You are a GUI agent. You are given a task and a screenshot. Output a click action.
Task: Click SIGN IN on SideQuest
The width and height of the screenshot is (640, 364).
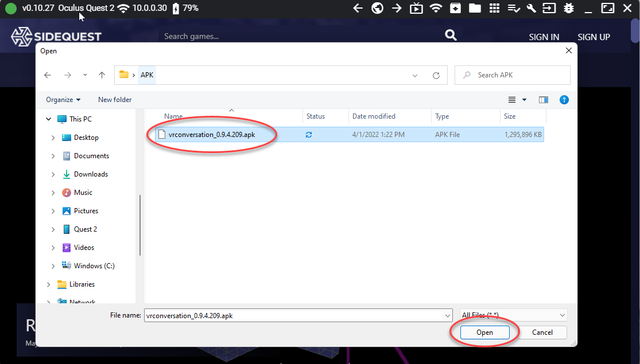point(544,37)
